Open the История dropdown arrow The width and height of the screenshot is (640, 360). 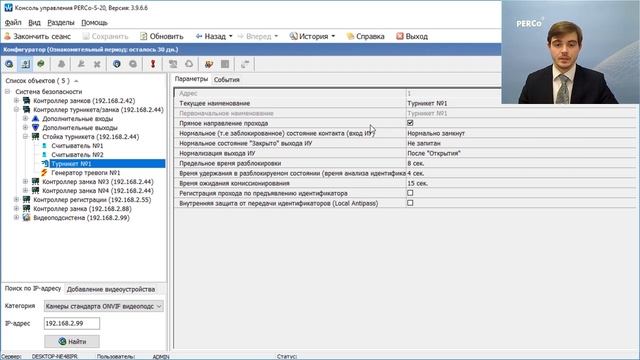click(333, 36)
